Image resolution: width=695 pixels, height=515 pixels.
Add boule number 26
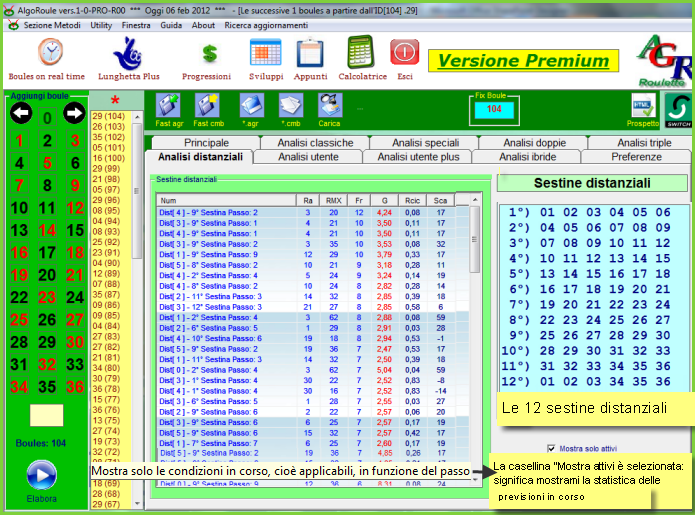(x=47, y=320)
